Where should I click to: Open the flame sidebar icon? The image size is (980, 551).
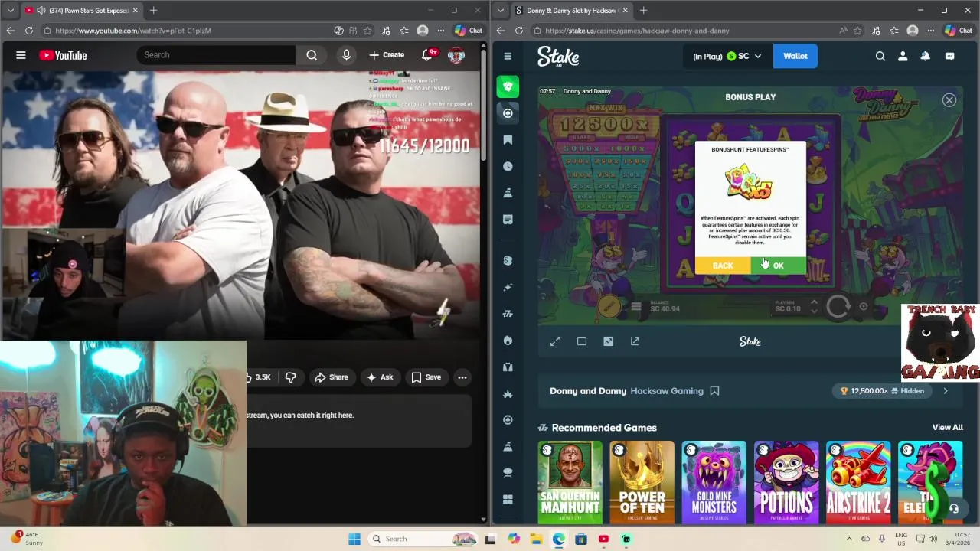[x=508, y=341]
